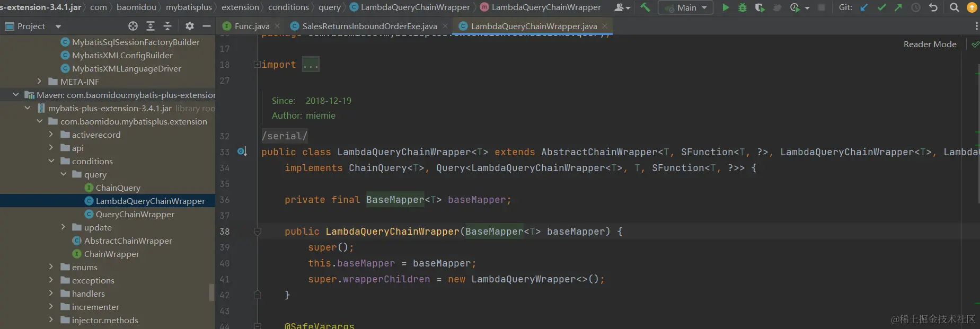Screen dimensions: 980x329
Task: Open the Code With Me user icon dropdown
Action: pyautogui.click(x=622, y=7)
